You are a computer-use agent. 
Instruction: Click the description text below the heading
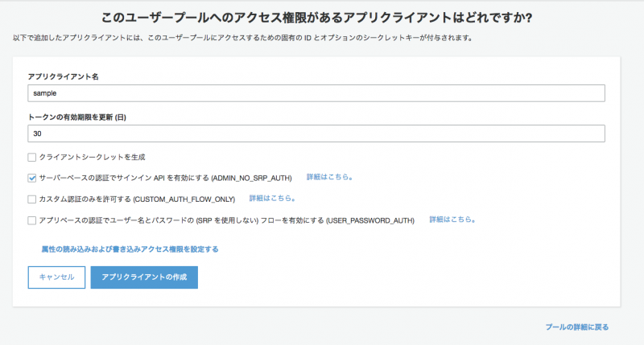pyautogui.click(x=242, y=39)
